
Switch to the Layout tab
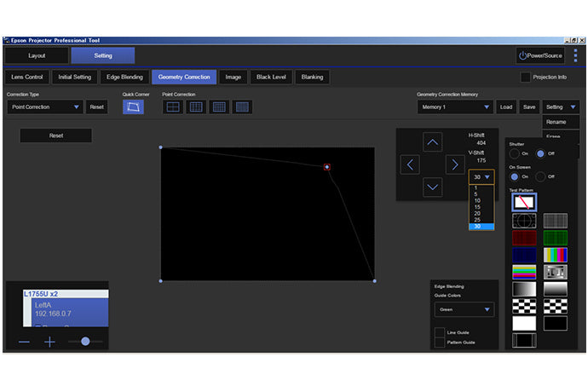coord(37,55)
